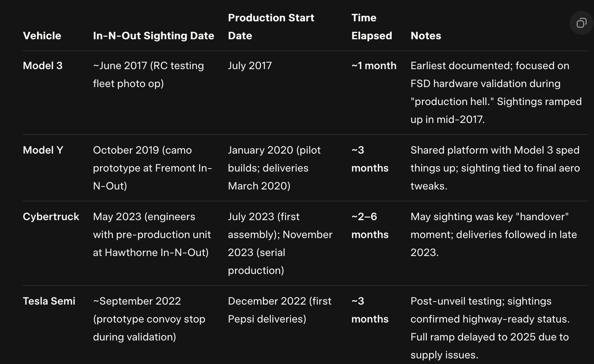594x364 pixels.
Task: Click the May 2023 Hawthorne sighting cell
Action: point(151,235)
